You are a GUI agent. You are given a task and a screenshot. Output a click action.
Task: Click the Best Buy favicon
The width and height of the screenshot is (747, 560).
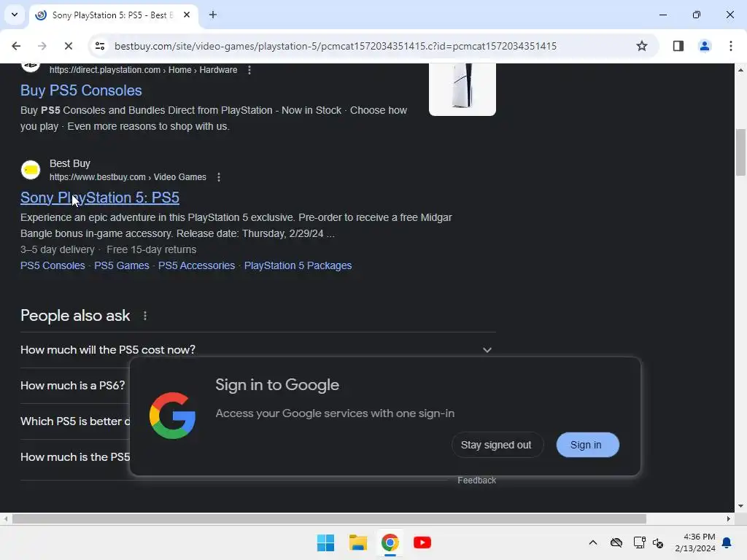(x=31, y=170)
